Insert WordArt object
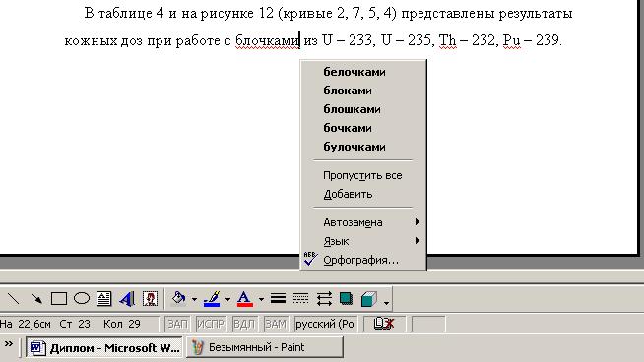The width and height of the screenshot is (644, 362). coord(127,298)
